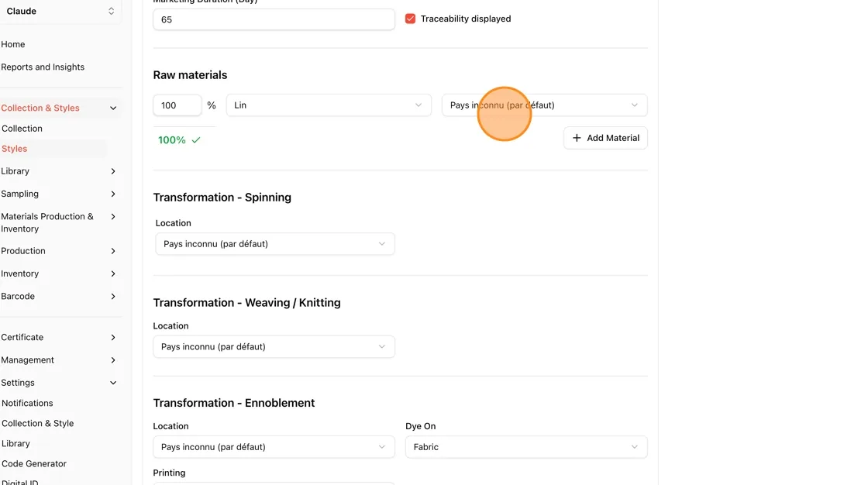Uncheck the Traceability displayed checkbox
Screen dimensions: 868x485
pos(410,19)
